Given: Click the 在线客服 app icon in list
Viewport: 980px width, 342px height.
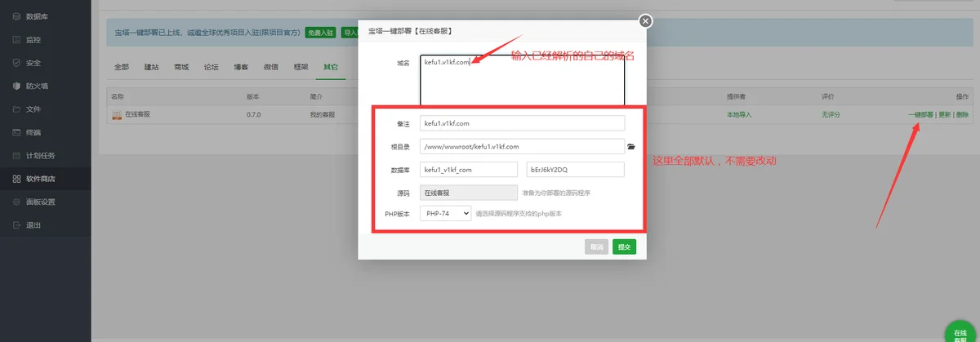Looking at the screenshot, I should coord(117,115).
